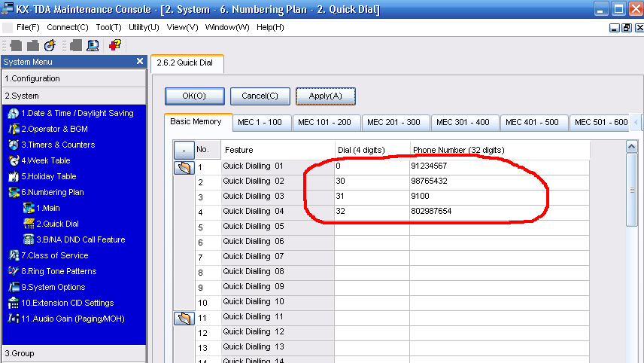Open 3.B/NA DND Call Feature item
The height and width of the screenshot is (363, 644).
80,239
